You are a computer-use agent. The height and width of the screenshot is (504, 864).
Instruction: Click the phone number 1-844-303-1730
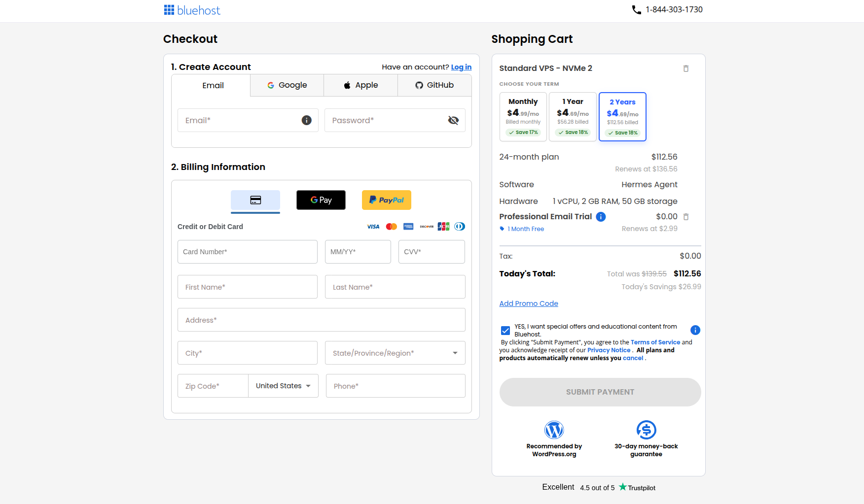(x=674, y=10)
